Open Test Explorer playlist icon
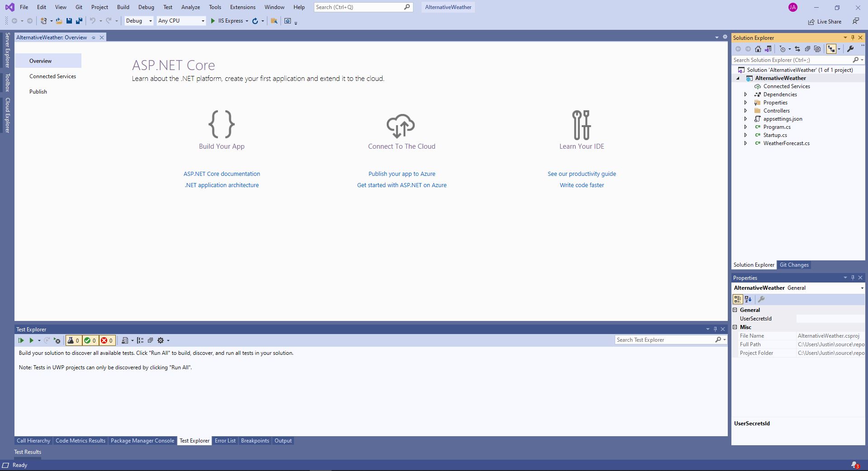This screenshot has height=471, width=868. (x=125, y=340)
